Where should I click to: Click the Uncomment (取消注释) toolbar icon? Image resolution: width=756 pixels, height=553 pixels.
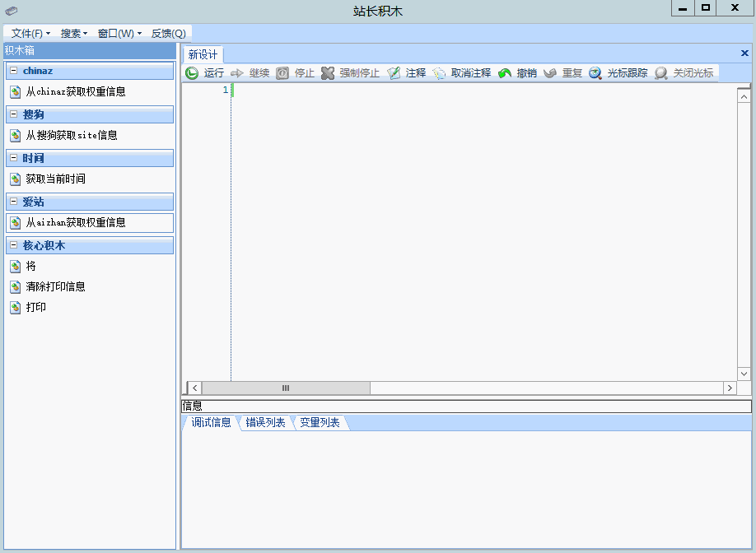[x=439, y=73]
